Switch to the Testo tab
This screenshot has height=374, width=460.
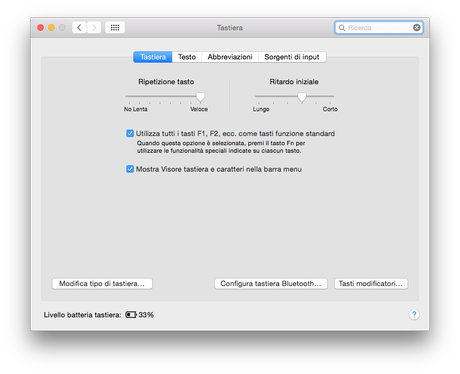[x=187, y=57]
